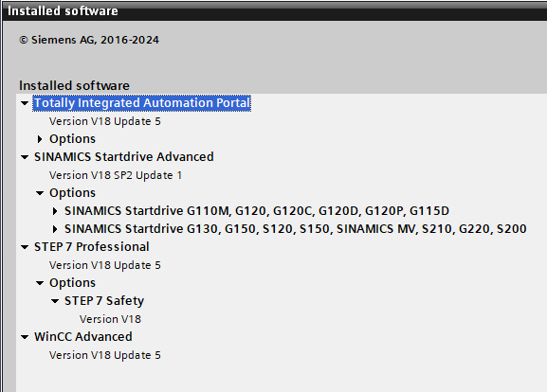
Task: Select WinCC Advanced item
Action: (83, 336)
